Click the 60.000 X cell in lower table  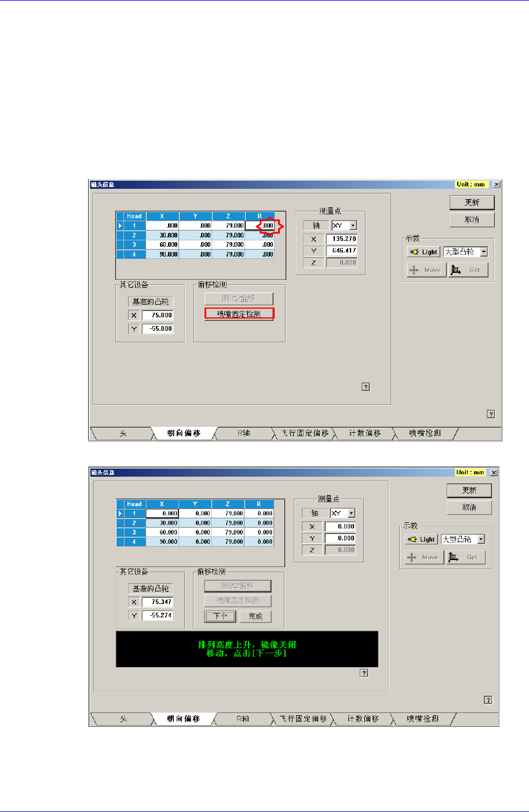click(162, 532)
